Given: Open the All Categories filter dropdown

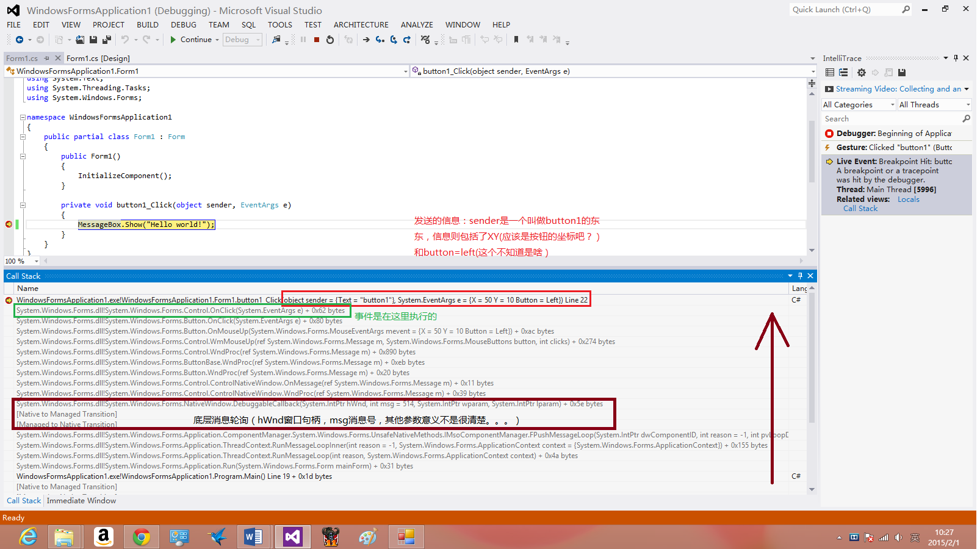Looking at the screenshot, I should click(x=859, y=105).
